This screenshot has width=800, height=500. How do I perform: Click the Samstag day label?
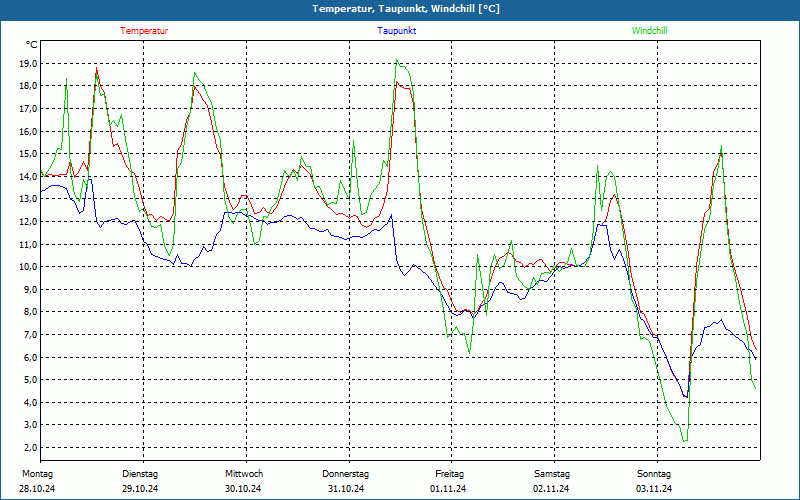pyautogui.click(x=552, y=474)
